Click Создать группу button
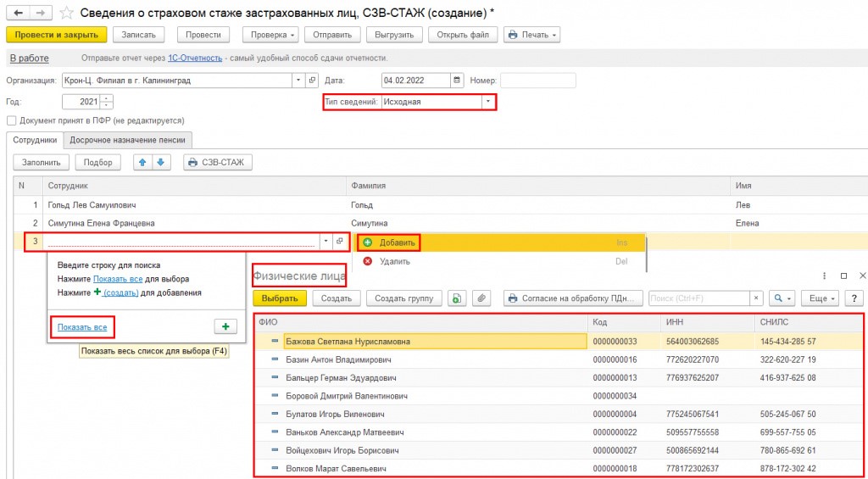Image resolution: width=868 pixels, height=479 pixels. [404, 298]
